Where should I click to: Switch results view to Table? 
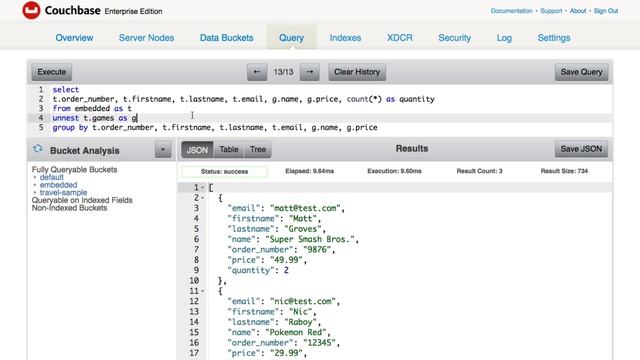pos(229,149)
